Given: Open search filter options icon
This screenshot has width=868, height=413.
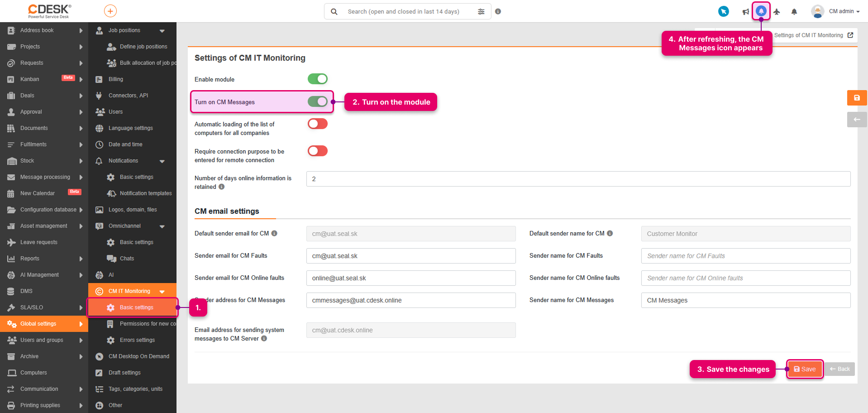Looking at the screenshot, I should pyautogui.click(x=481, y=12).
